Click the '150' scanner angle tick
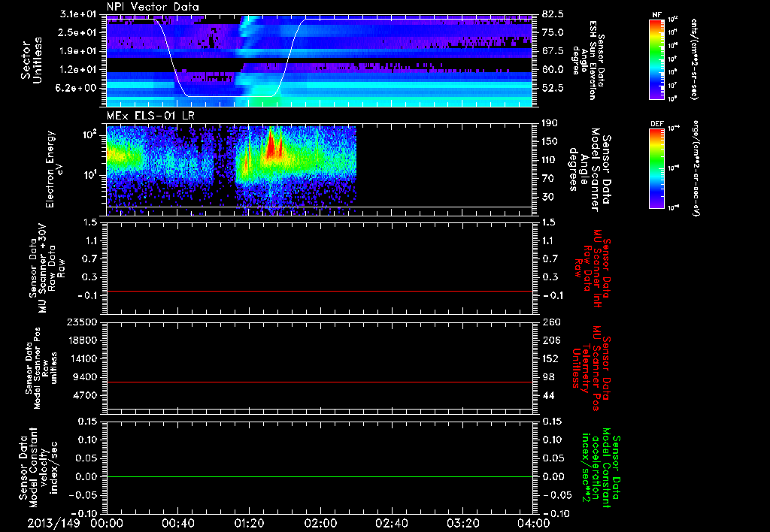Viewport: 770px width, 532px height. (550, 141)
